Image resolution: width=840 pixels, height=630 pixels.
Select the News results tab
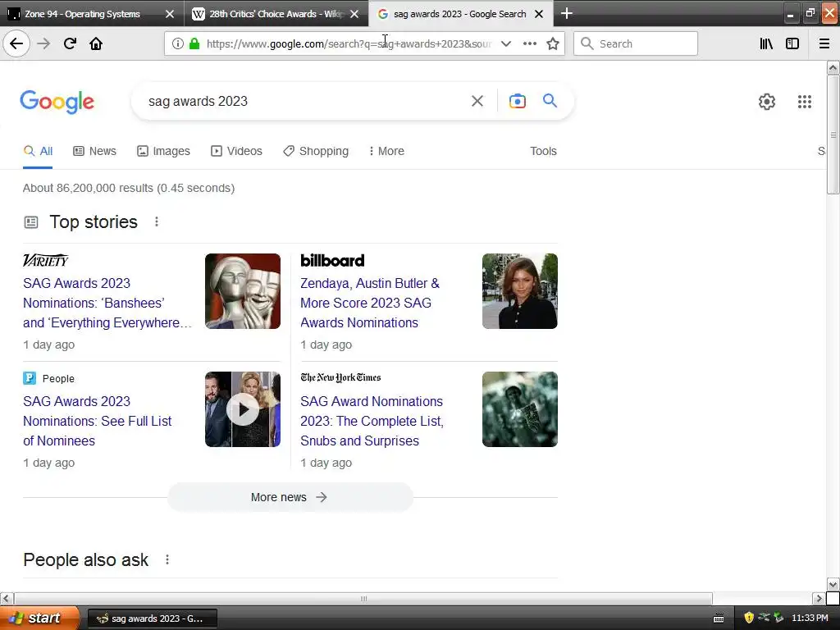[x=95, y=151]
